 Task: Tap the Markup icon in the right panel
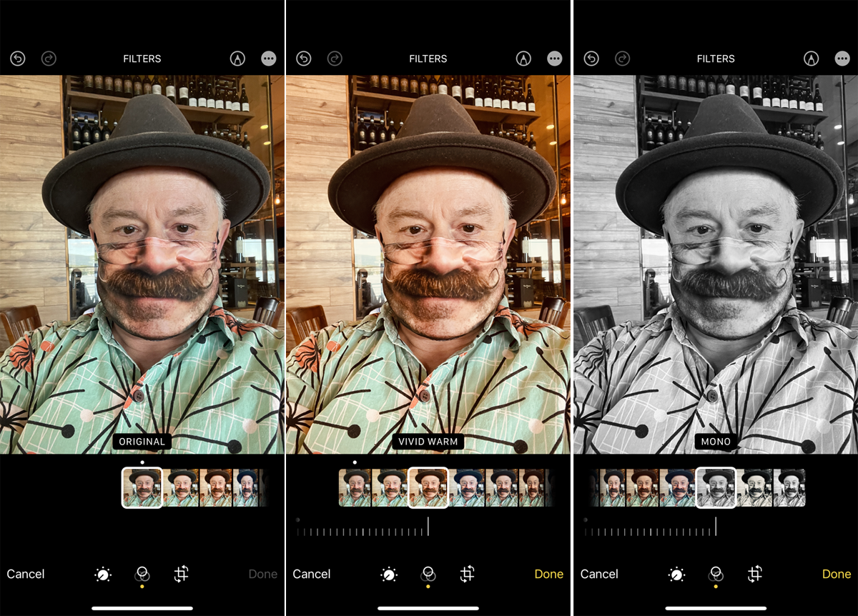point(812,59)
